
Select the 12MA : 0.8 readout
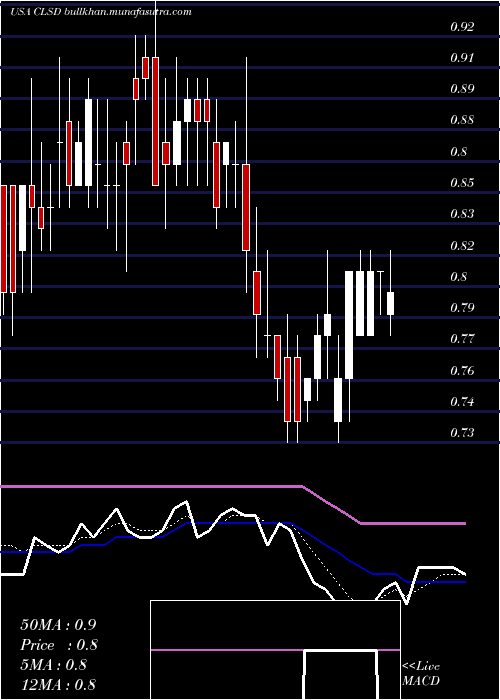click(x=58, y=684)
